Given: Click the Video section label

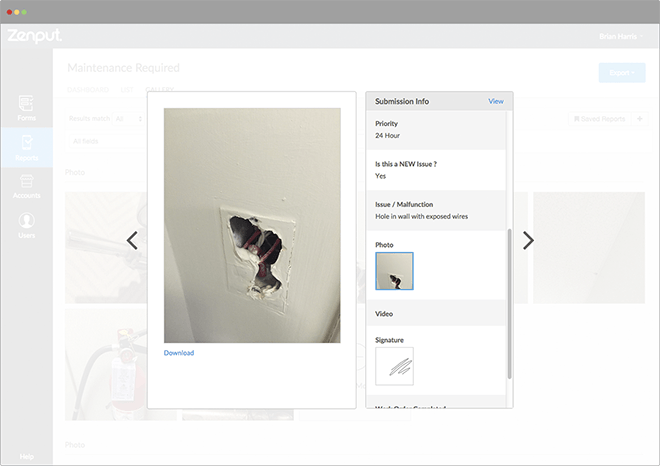Looking at the screenshot, I should coord(384,314).
